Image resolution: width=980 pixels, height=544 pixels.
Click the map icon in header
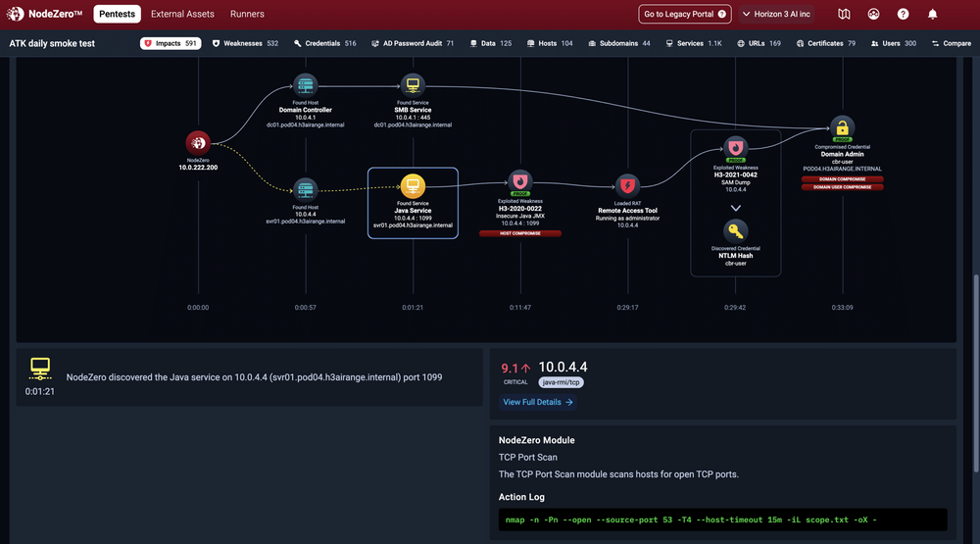coord(845,15)
